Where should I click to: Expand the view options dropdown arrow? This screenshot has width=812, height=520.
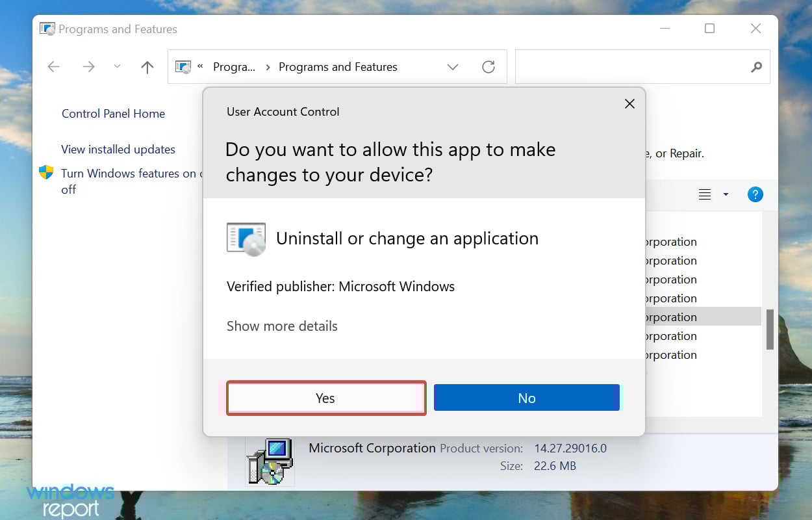pos(726,194)
